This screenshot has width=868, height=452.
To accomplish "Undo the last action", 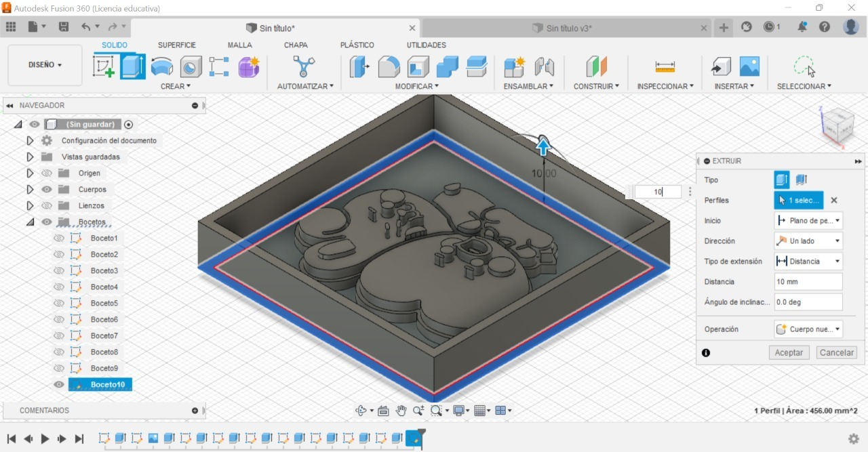I will pyautogui.click(x=85, y=27).
